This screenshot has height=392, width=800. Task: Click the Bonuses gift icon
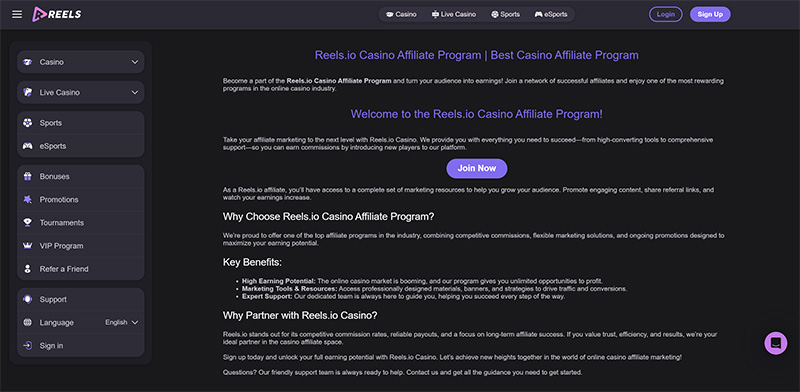pyautogui.click(x=28, y=176)
